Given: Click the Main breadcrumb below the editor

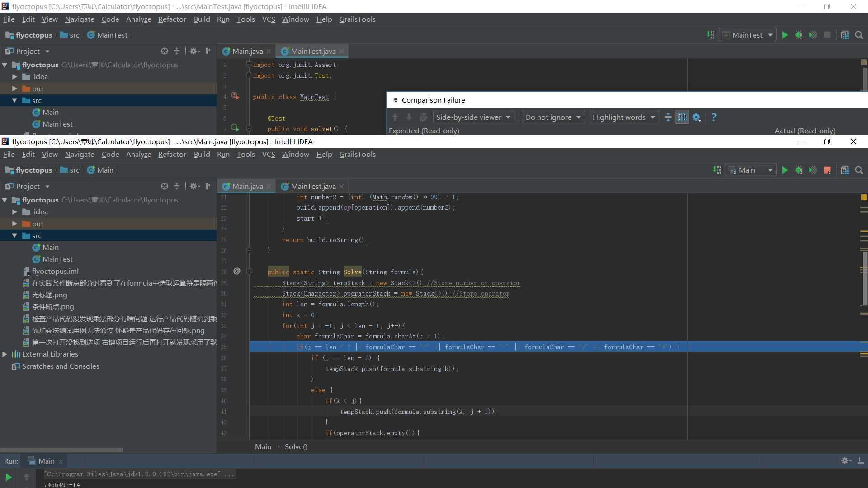Looking at the screenshot, I should coord(263,446).
